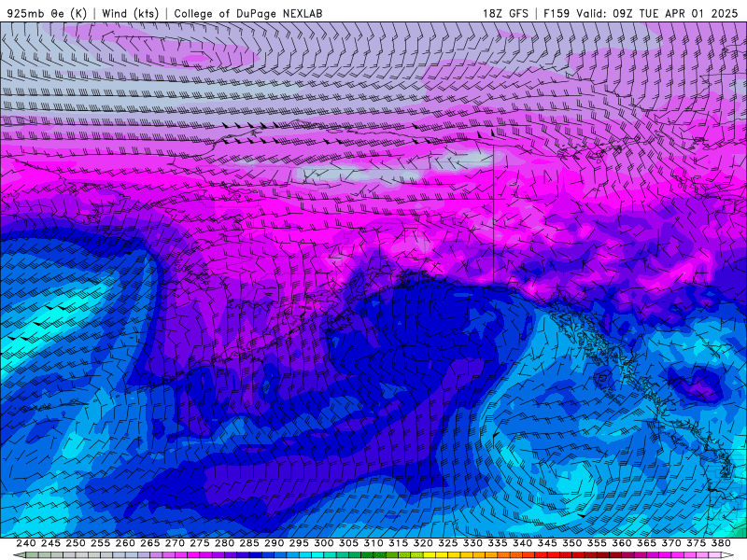
Task: Select the 250 label on the color scale
Action: (76, 543)
